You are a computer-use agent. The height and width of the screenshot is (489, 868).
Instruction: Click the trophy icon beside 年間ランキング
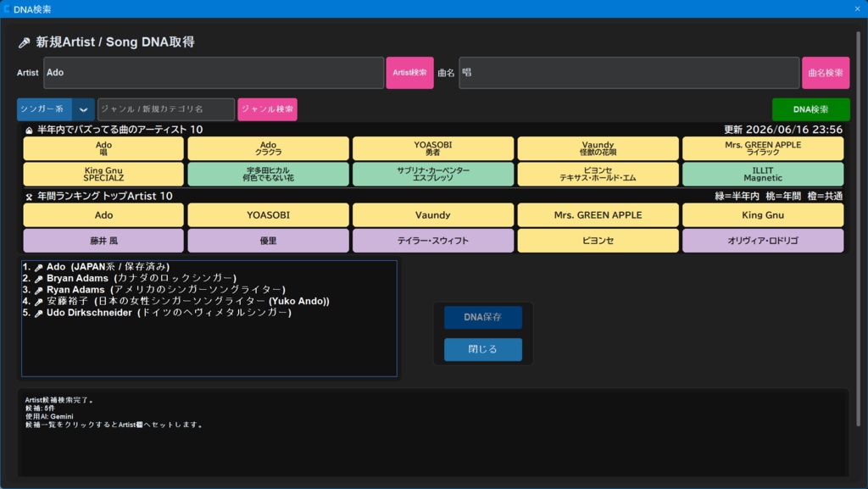[x=29, y=197]
